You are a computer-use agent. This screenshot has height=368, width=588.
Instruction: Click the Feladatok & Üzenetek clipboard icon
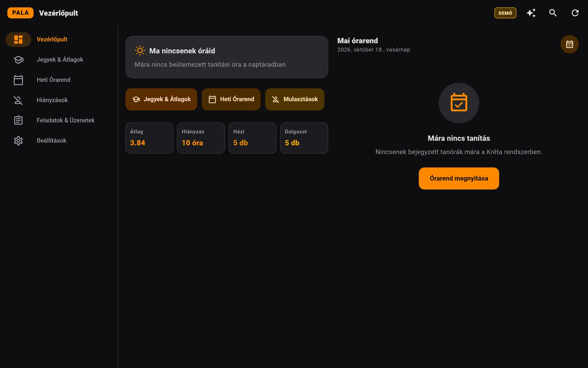[18, 120]
